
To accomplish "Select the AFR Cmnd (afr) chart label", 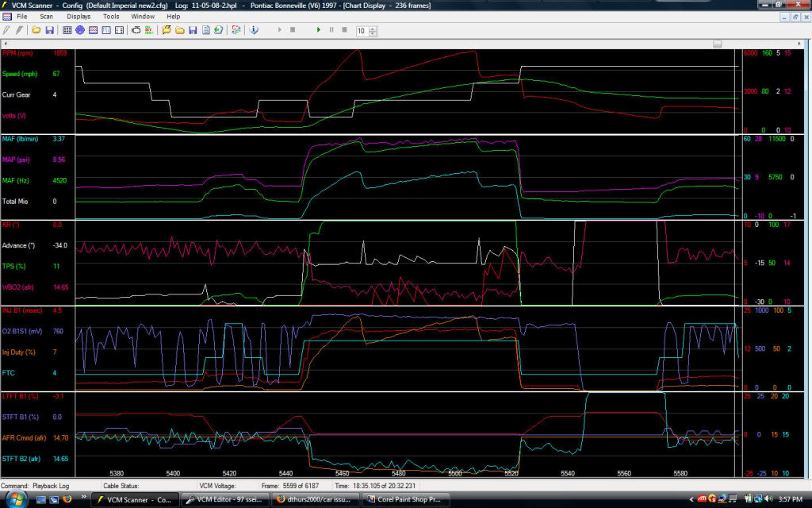I will 24,437.
